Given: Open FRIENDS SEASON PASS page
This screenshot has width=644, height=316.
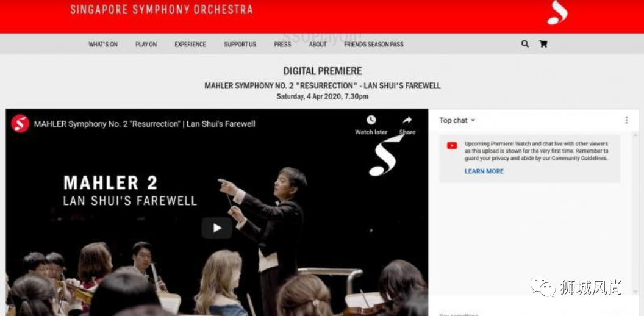Looking at the screenshot, I should click(374, 45).
